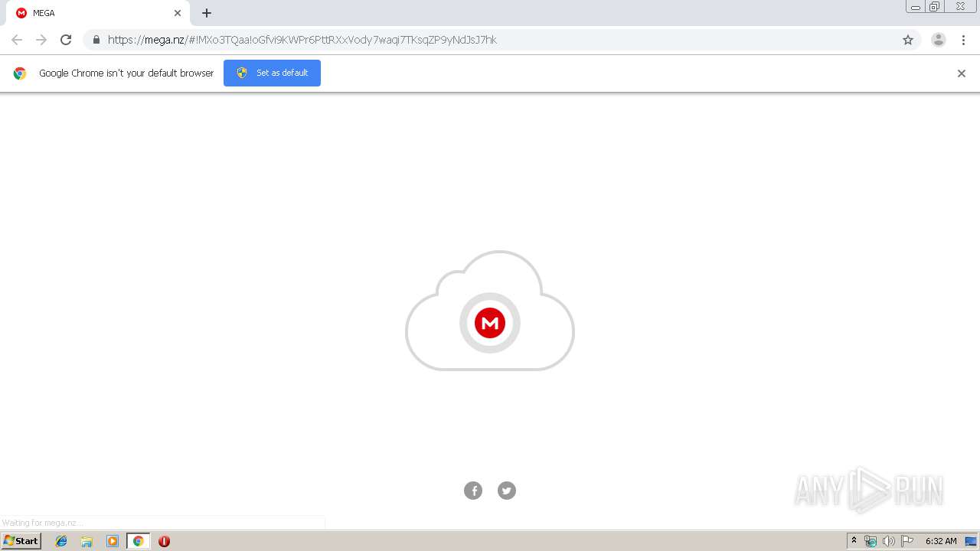980x551 pixels.
Task: Show hidden system tray icons
Action: coord(854,541)
